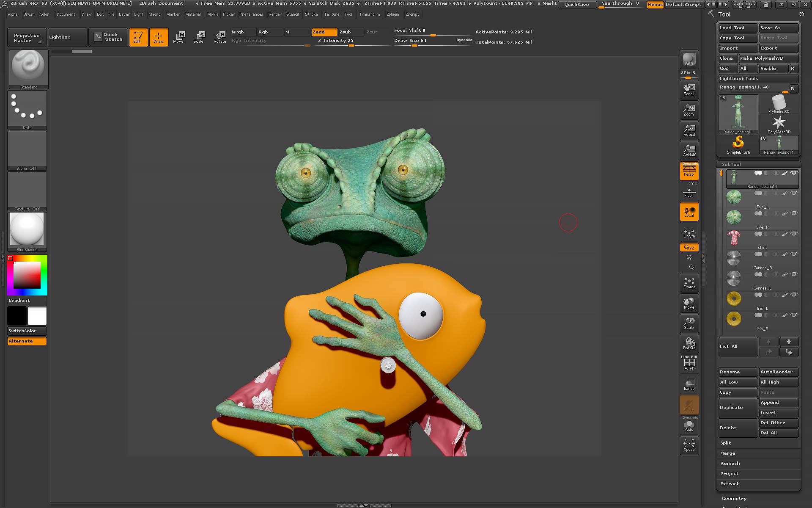Screen dimensions: 812x508
Task: Toggle Transp transparency mode
Action: [689, 384]
